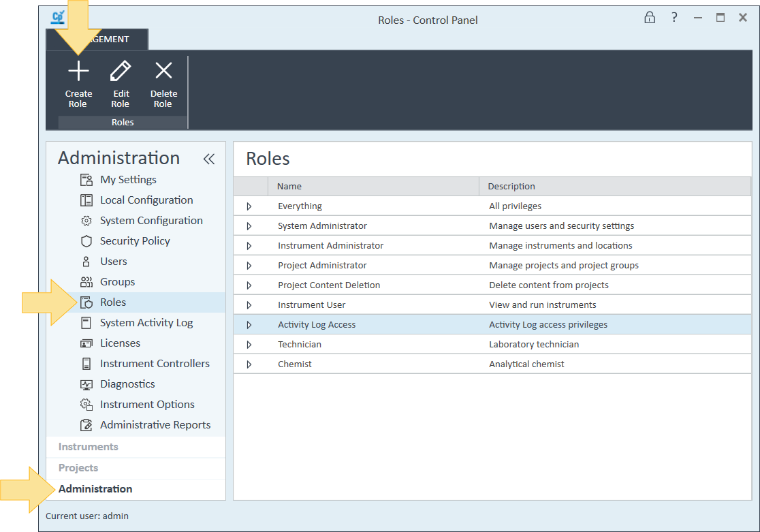Select the Activity Log Access name
This screenshot has height=532, width=760.
pyautogui.click(x=317, y=325)
